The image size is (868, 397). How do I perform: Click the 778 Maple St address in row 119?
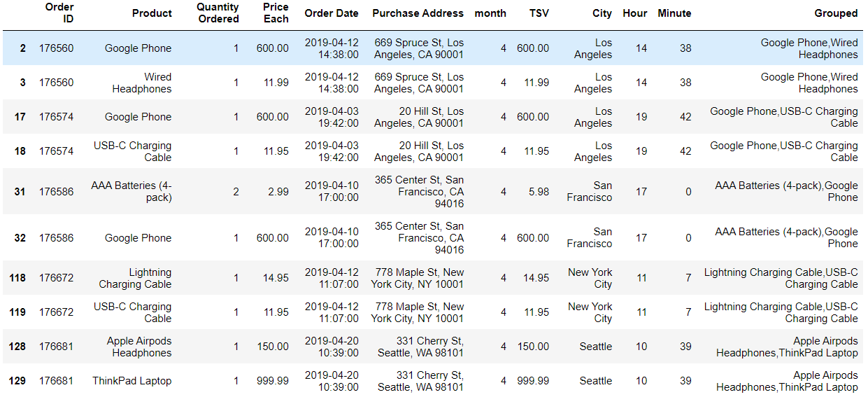click(x=418, y=312)
